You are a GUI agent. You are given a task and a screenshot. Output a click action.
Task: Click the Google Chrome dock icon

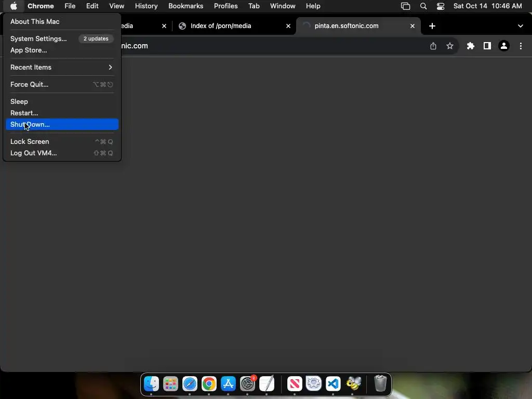click(209, 384)
